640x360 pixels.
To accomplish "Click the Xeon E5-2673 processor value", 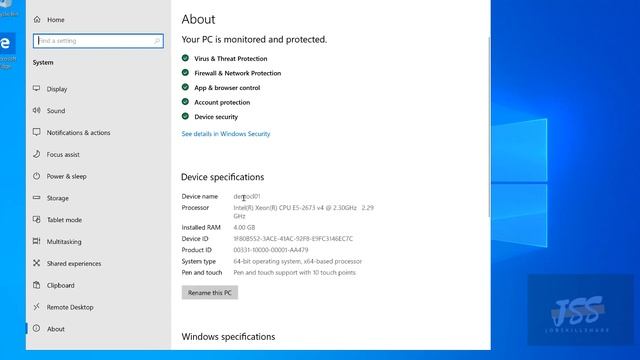I will pyautogui.click(x=303, y=211).
